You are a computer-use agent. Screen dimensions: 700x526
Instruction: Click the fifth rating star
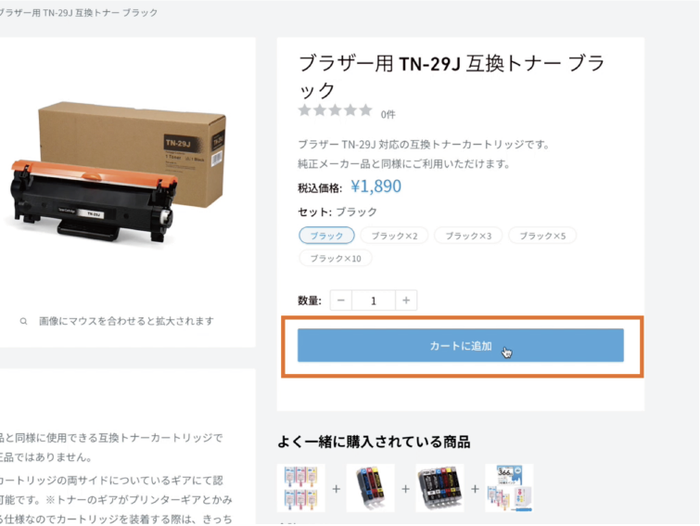coord(366,110)
